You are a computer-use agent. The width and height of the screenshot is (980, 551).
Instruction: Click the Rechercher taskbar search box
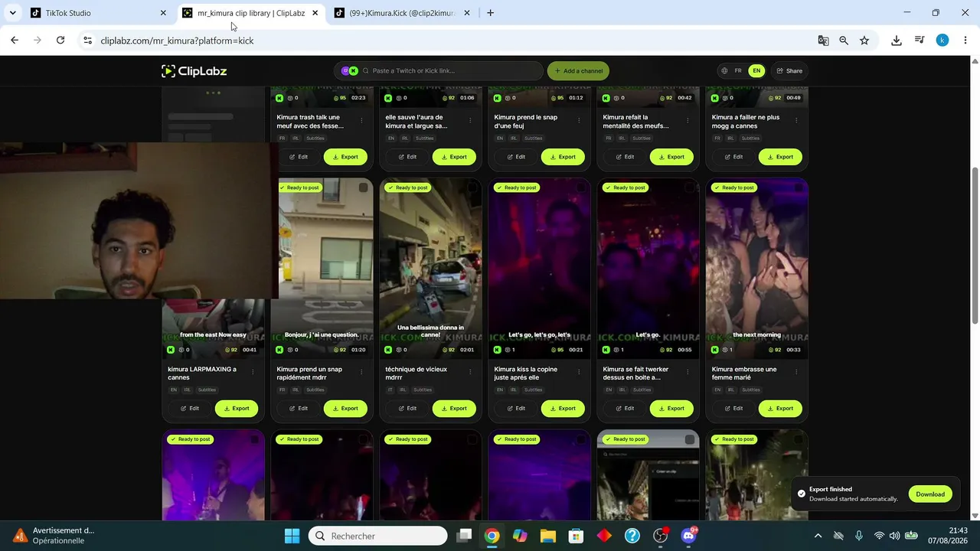point(378,536)
